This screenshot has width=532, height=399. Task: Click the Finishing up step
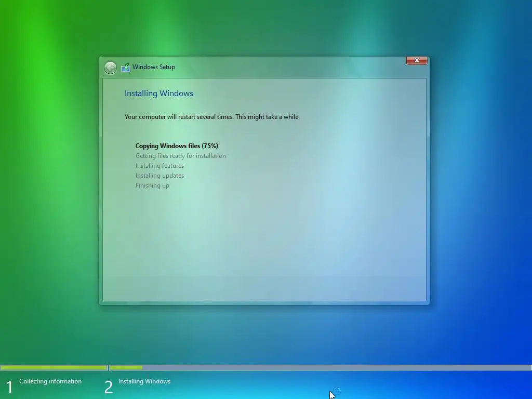click(x=152, y=185)
